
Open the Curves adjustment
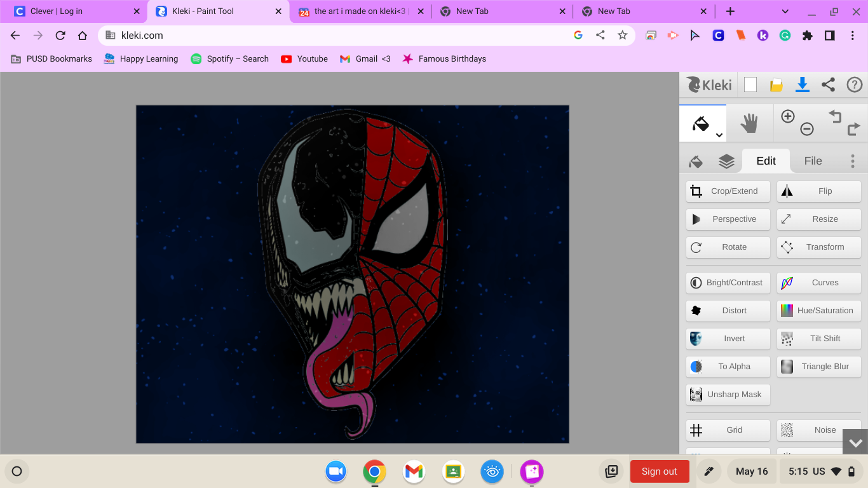click(x=819, y=283)
